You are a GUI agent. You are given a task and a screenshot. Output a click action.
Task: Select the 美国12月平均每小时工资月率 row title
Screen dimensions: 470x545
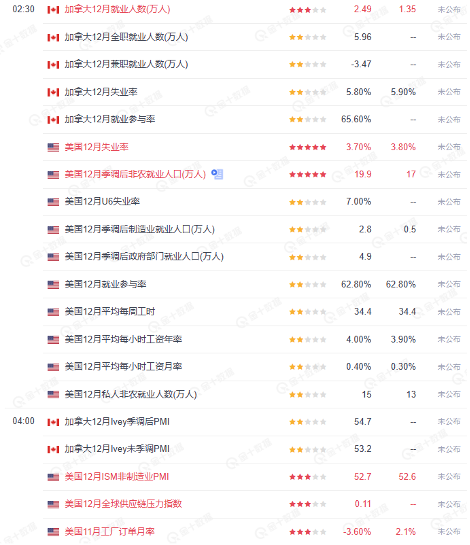pyautogui.click(x=123, y=367)
